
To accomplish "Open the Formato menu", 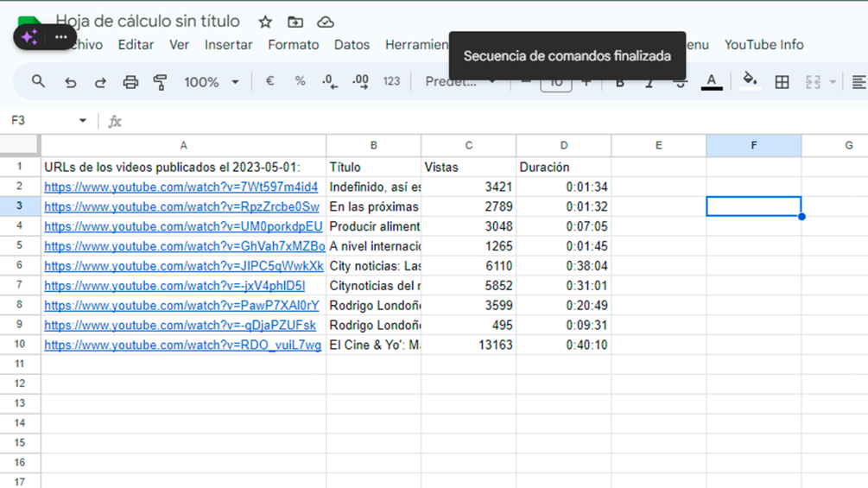I will pos(294,45).
